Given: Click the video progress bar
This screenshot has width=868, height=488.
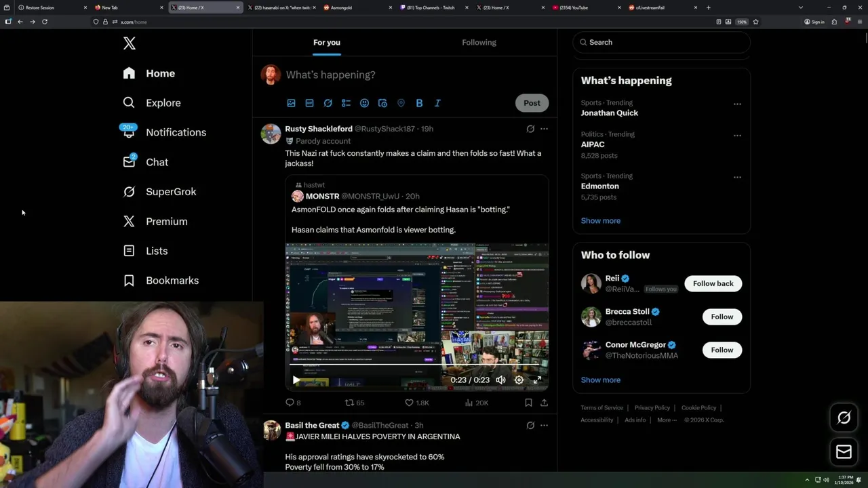Looking at the screenshot, I should 416,365.
